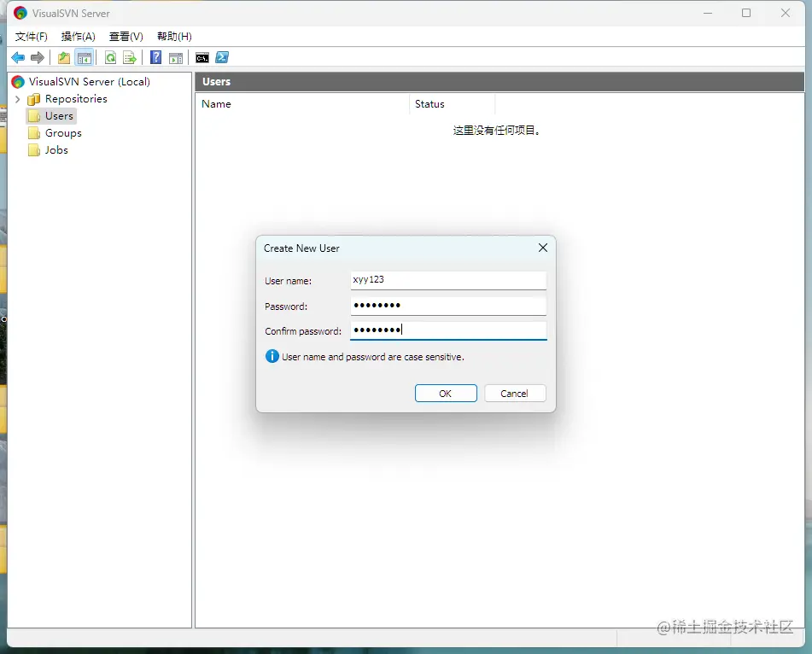812x654 pixels.
Task: Click the Password input field
Action: coord(448,306)
